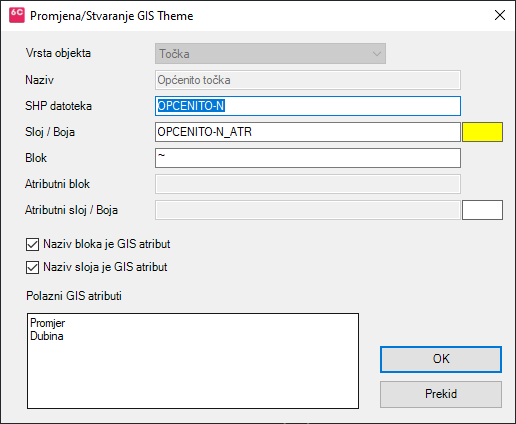Click the SHP datoteka input field

pyautogui.click(x=308, y=106)
